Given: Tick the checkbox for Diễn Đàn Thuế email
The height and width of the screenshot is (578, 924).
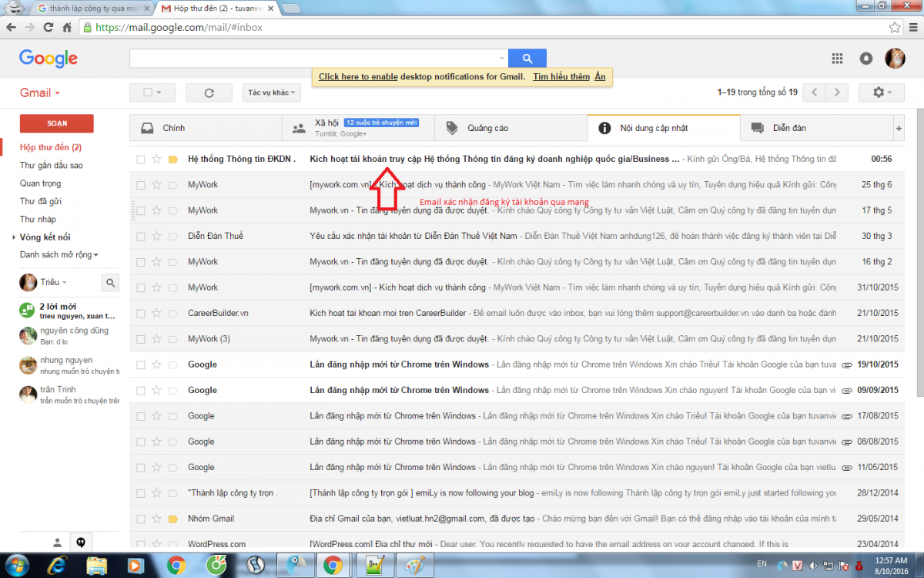Looking at the screenshot, I should (141, 236).
